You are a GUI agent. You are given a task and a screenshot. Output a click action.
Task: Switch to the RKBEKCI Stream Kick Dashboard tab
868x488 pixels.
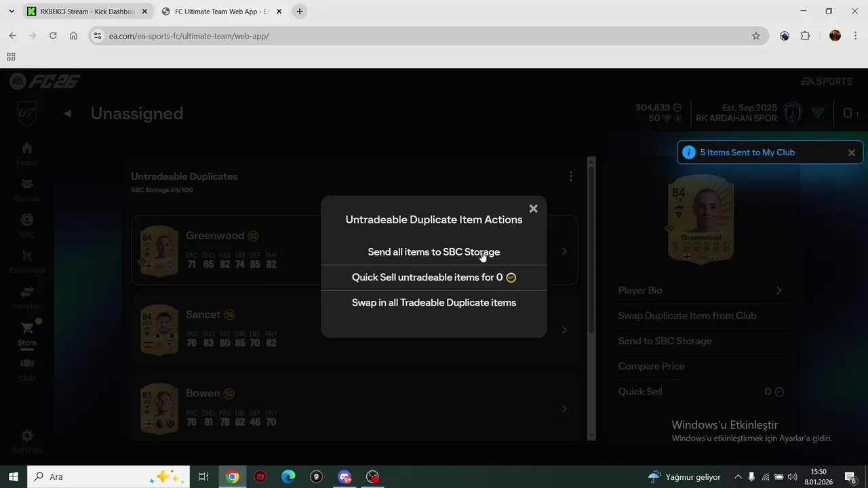click(87, 12)
